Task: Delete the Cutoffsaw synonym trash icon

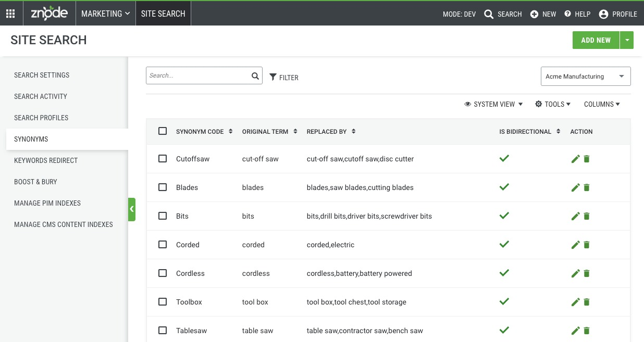Action: (x=587, y=159)
